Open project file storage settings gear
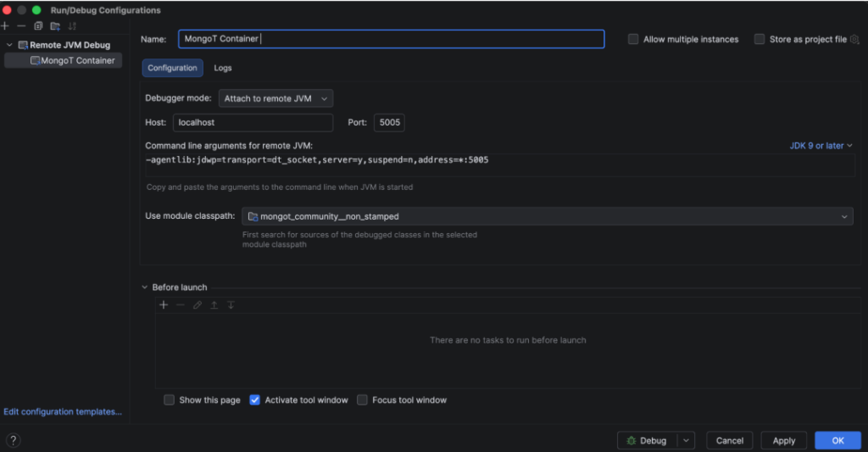 tap(854, 39)
